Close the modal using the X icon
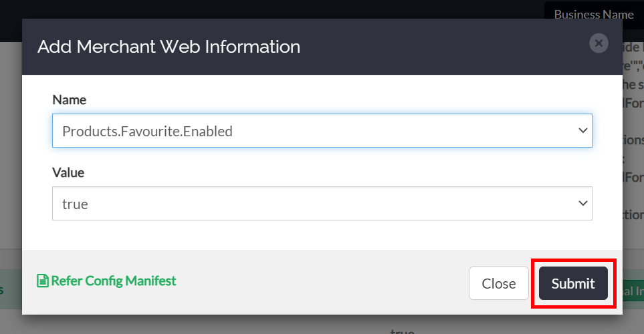644x334 pixels. pyautogui.click(x=599, y=43)
